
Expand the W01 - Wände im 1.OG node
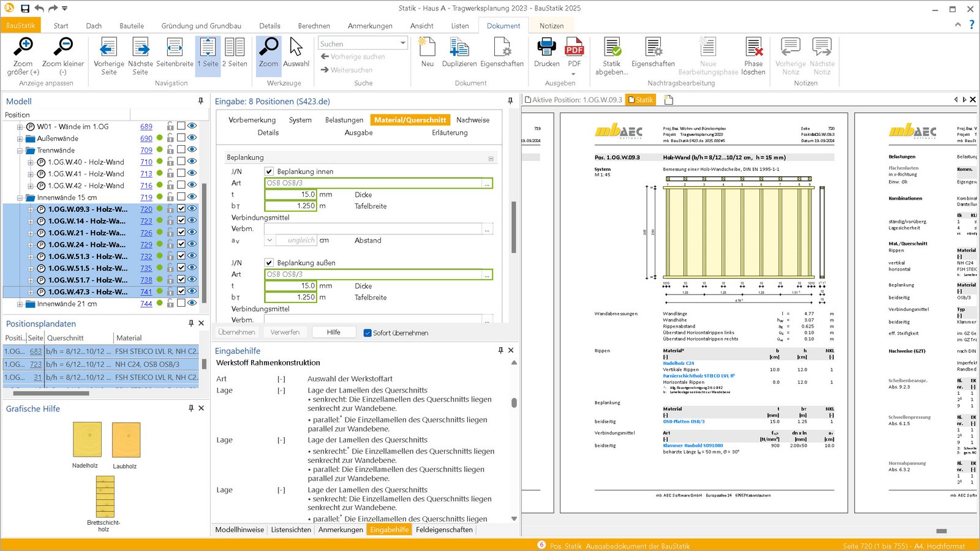point(20,127)
